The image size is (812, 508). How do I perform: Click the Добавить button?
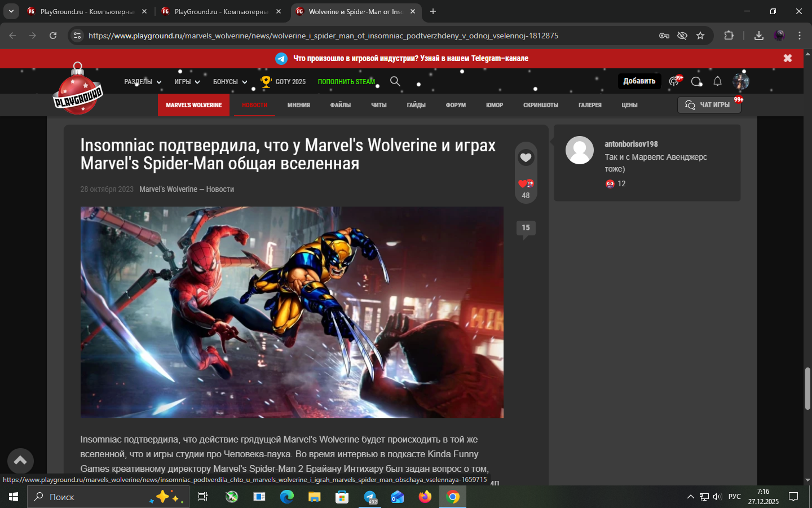click(x=639, y=81)
